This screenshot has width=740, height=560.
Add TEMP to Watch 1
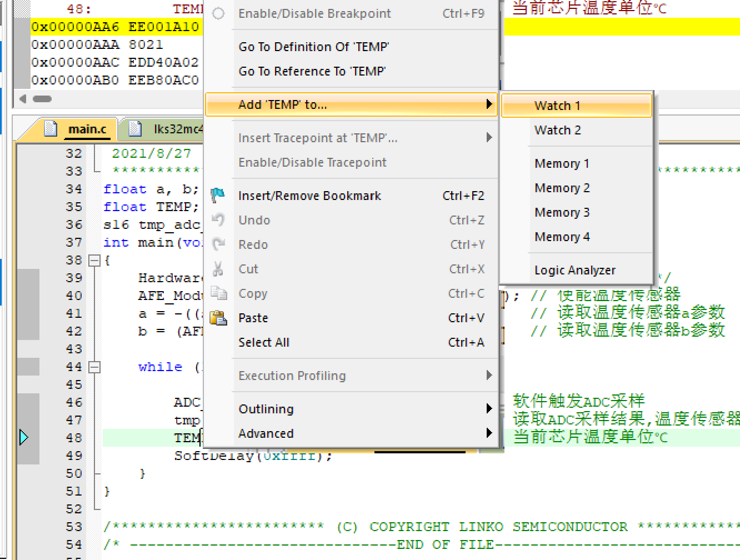(x=557, y=106)
